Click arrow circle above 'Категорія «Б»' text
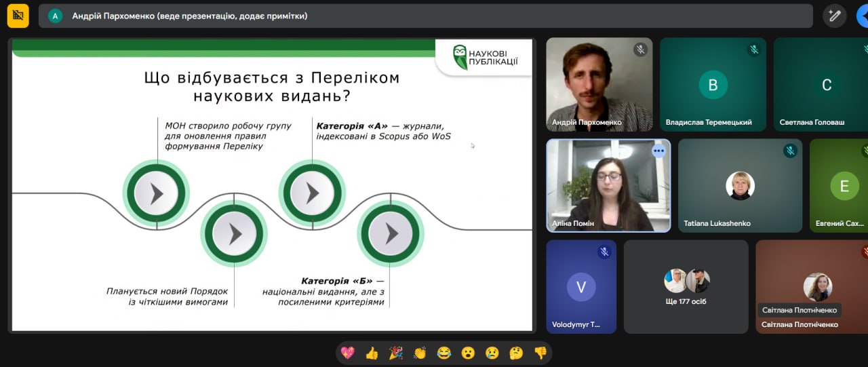The image size is (868, 367). pyautogui.click(x=391, y=234)
